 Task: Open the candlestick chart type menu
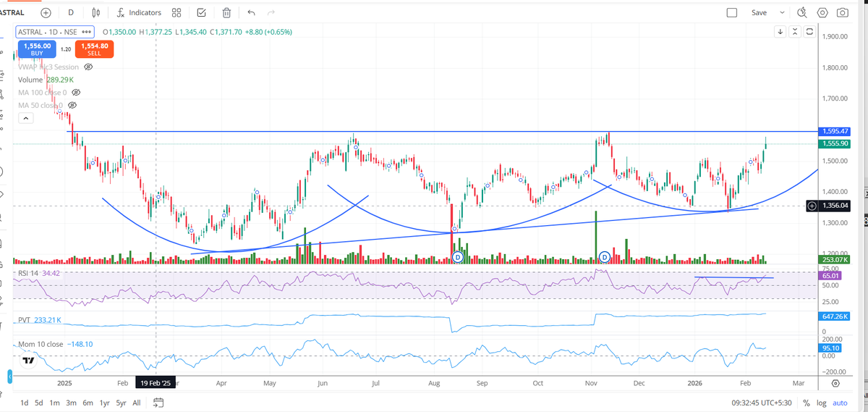(x=95, y=12)
